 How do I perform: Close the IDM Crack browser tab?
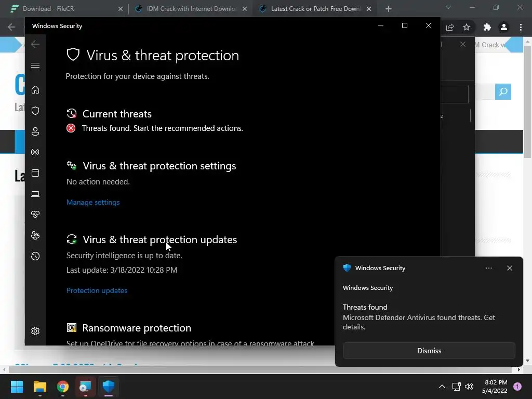[x=245, y=9]
